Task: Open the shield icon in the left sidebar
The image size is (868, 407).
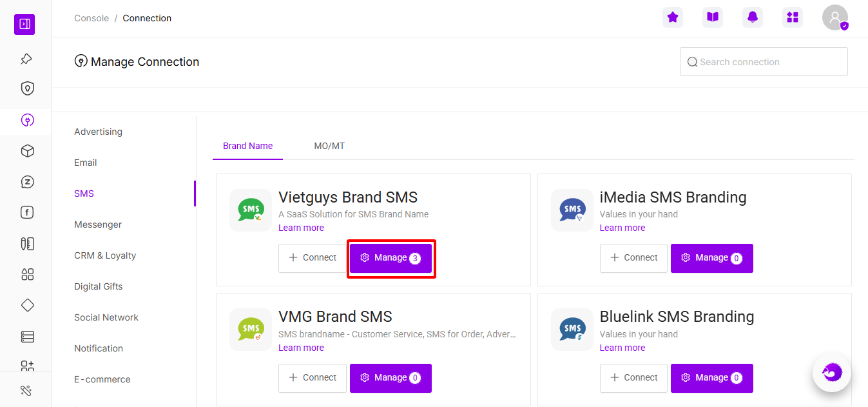Action: click(27, 88)
